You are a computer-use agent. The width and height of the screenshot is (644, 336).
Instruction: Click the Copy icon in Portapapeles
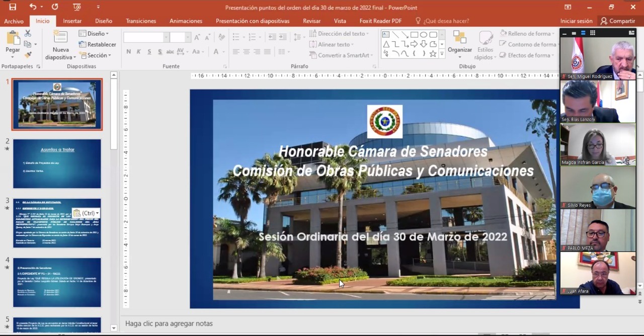[x=27, y=44]
